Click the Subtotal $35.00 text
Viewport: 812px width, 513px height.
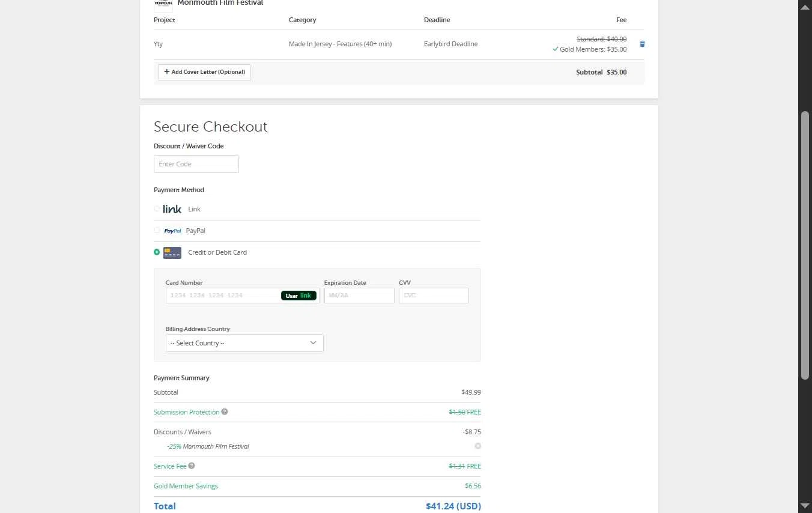coord(601,72)
